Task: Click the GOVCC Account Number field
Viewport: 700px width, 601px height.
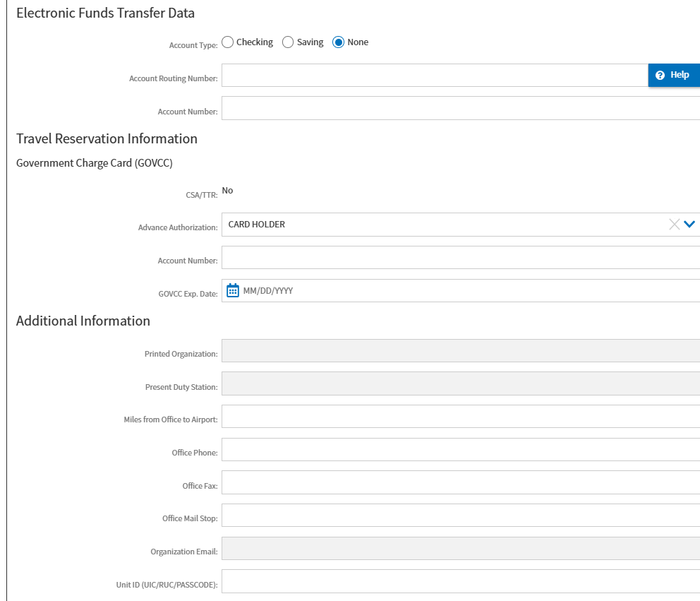Action: pyautogui.click(x=460, y=258)
